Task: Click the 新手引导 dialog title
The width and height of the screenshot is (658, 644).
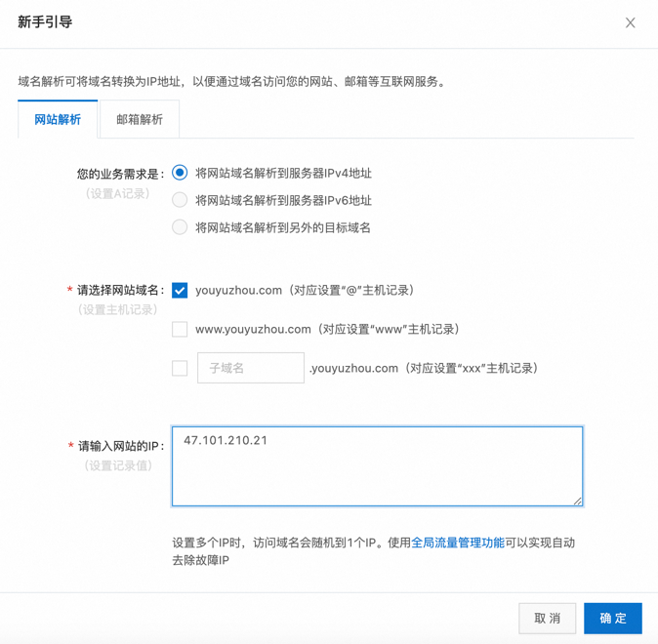Action: (x=45, y=21)
